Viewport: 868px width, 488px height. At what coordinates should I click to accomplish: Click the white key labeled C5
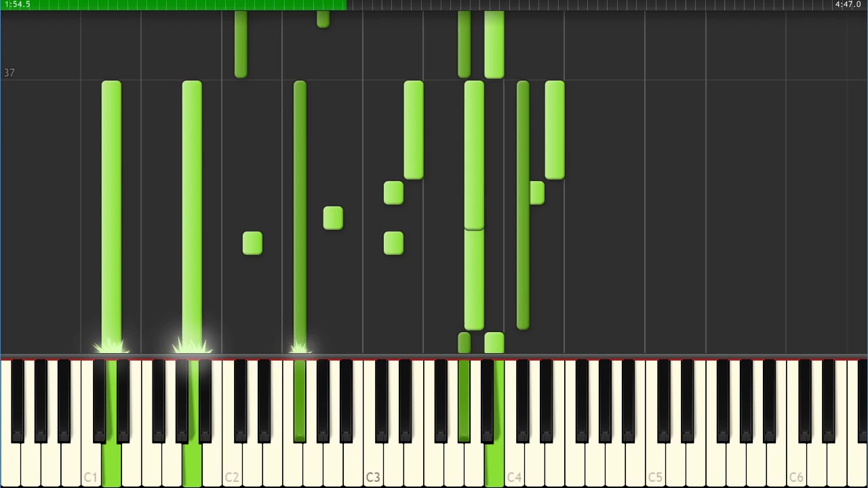655,461
